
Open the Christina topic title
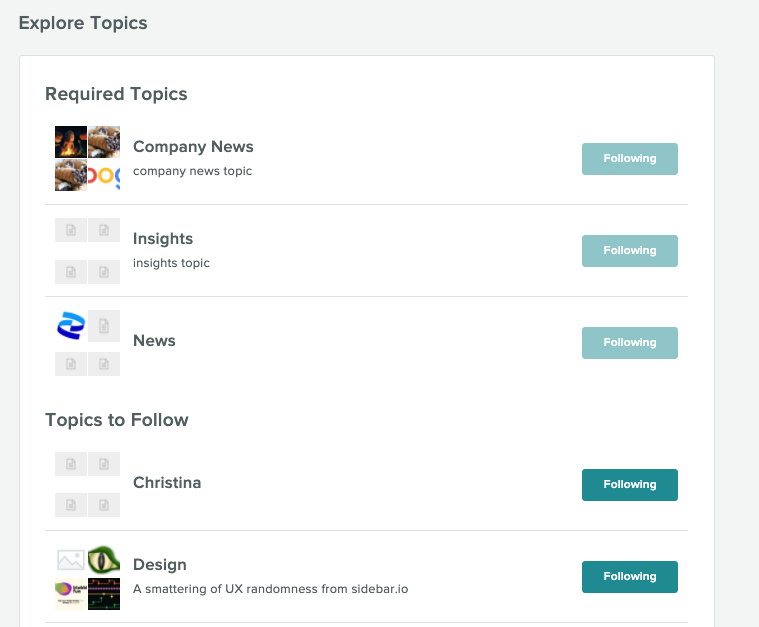point(167,483)
